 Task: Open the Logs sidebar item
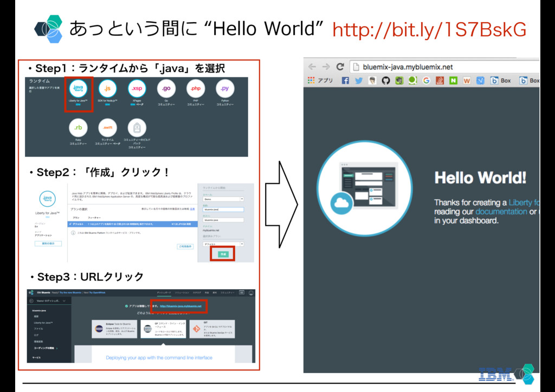[x=36, y=335]
